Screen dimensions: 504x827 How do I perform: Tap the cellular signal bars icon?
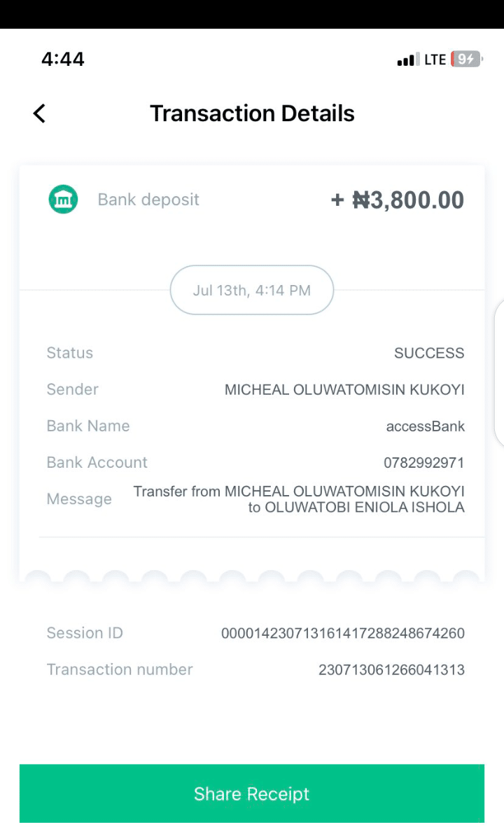pyautogui.click(x=407, y=60)
